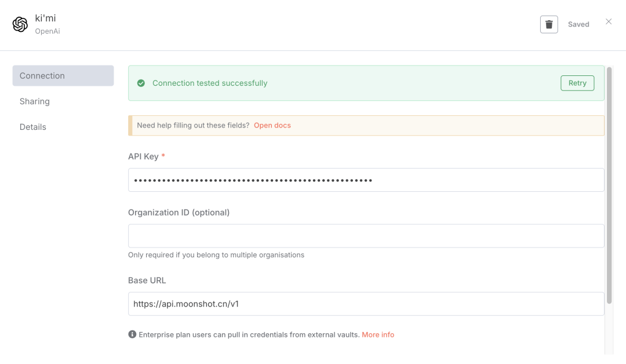This screenshot has height=364, width=626.
Task: Focus the API Key password field
Action: click(x=366, y=180)
